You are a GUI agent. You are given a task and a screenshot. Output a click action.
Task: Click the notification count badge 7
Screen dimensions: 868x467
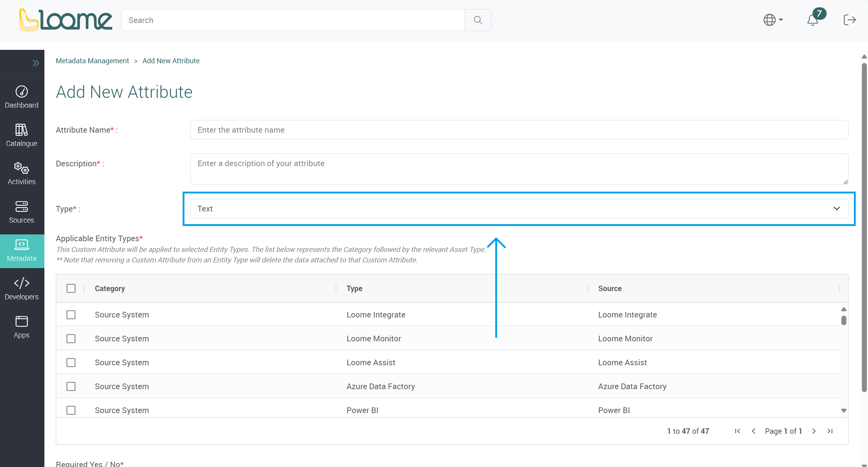click(x=819, y=13)
